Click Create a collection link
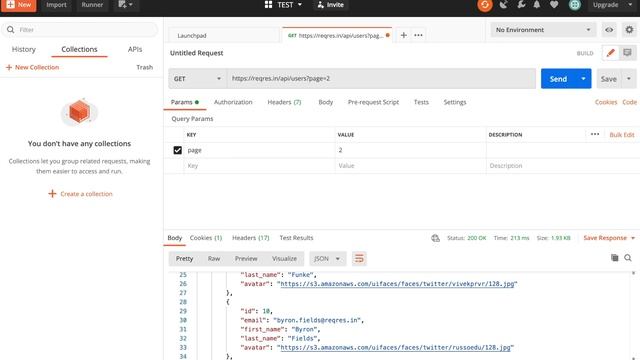 click(80, 194)
